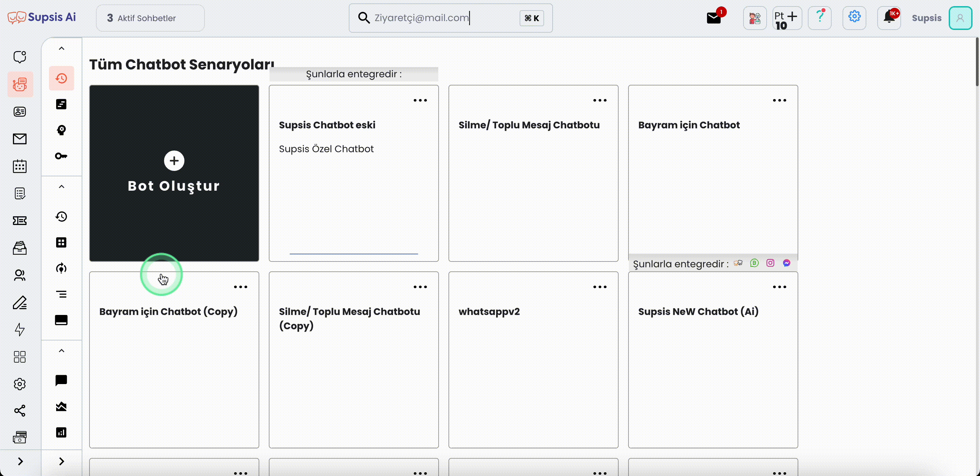The height and width of the screenshot is (476, 980).
Task: Focus the Ziyaretçi@mail.com search field
Action: pyautogui.click(x=451, y=18)
